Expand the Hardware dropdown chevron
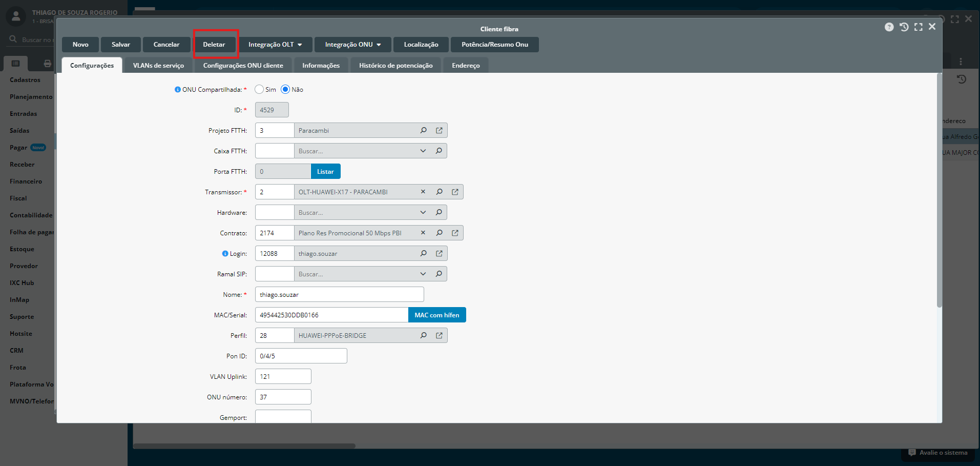This screenshot has width=980, height=466. pyautogui.click(x=423, y=212)
